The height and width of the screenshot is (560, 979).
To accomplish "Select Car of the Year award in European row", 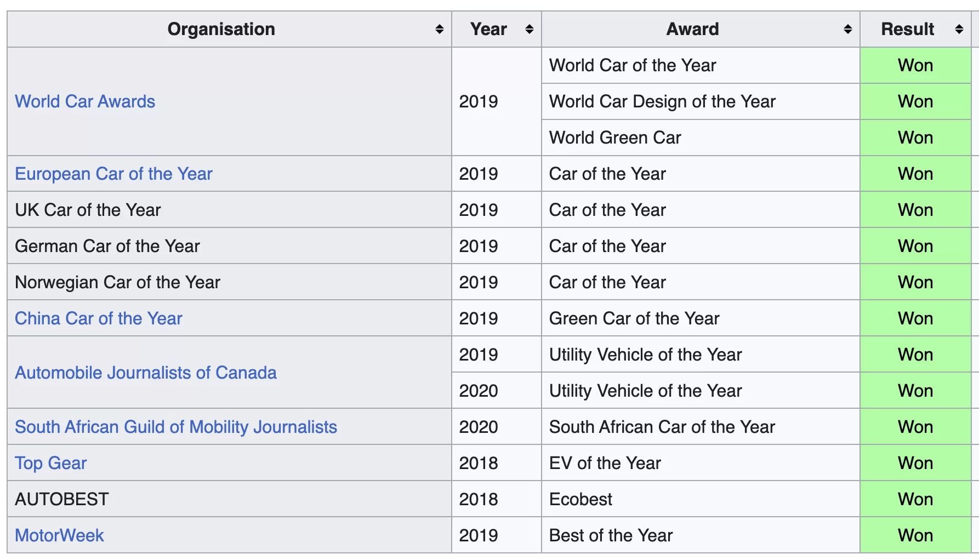I will coord(701,174).
